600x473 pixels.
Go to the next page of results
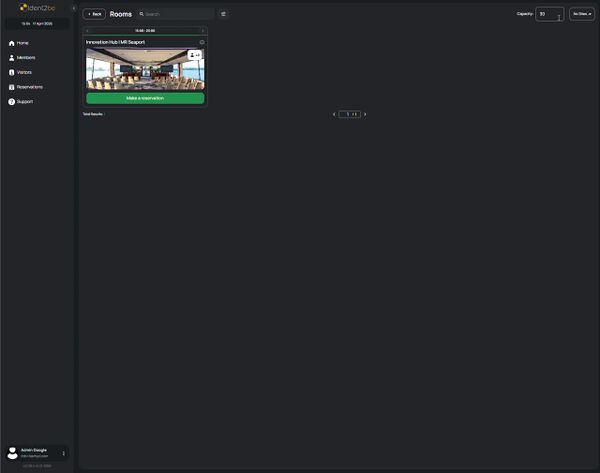point(365,115)
